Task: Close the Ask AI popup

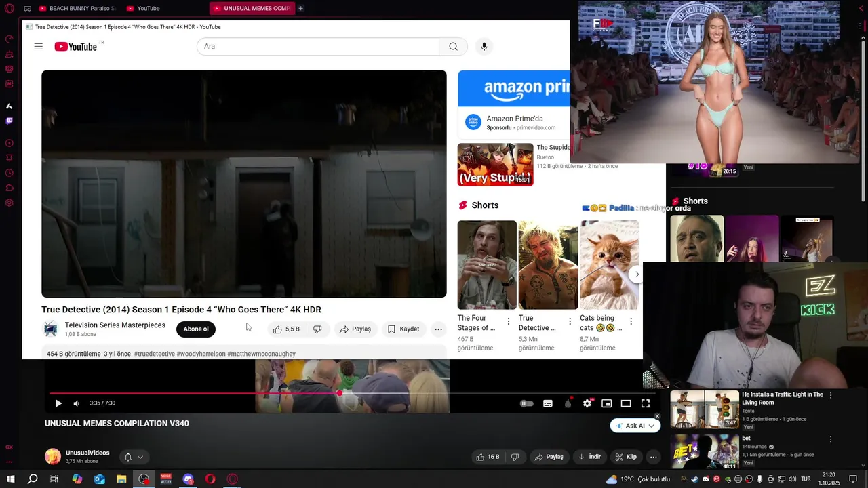Action: tap(657, 416)
